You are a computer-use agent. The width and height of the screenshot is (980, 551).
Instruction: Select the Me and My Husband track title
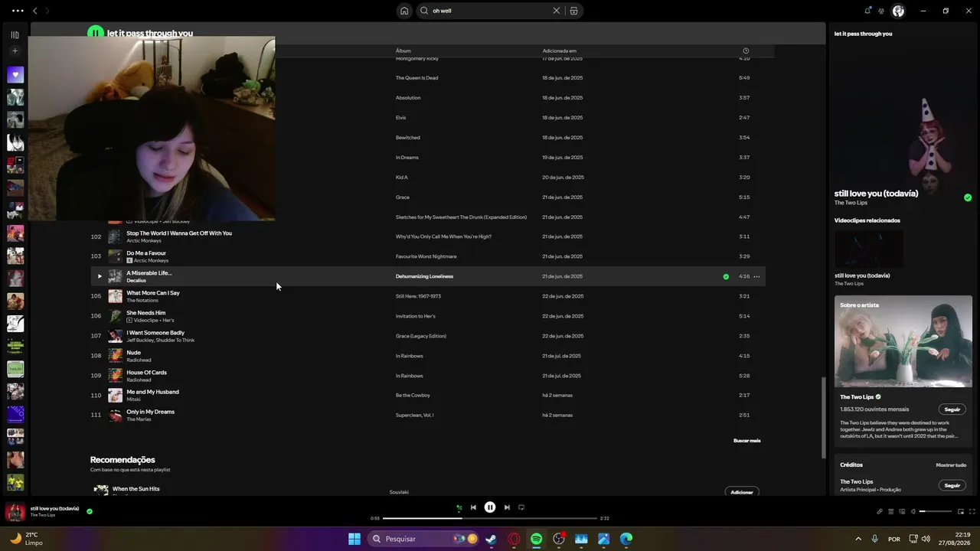[152, 392]
